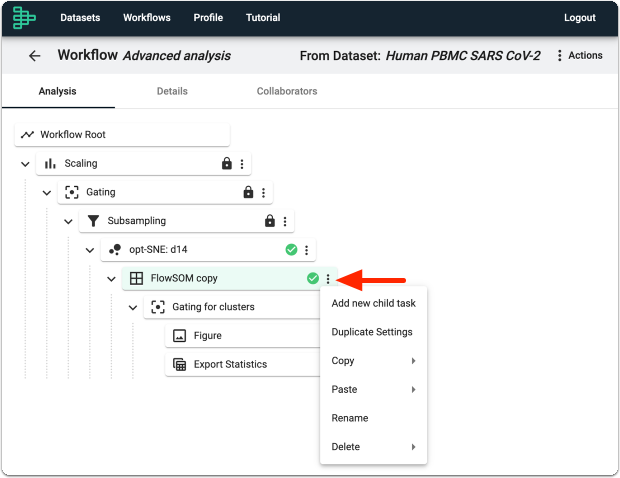
Task: Select Delete in context menu
Action: click(x=373, y=447)
